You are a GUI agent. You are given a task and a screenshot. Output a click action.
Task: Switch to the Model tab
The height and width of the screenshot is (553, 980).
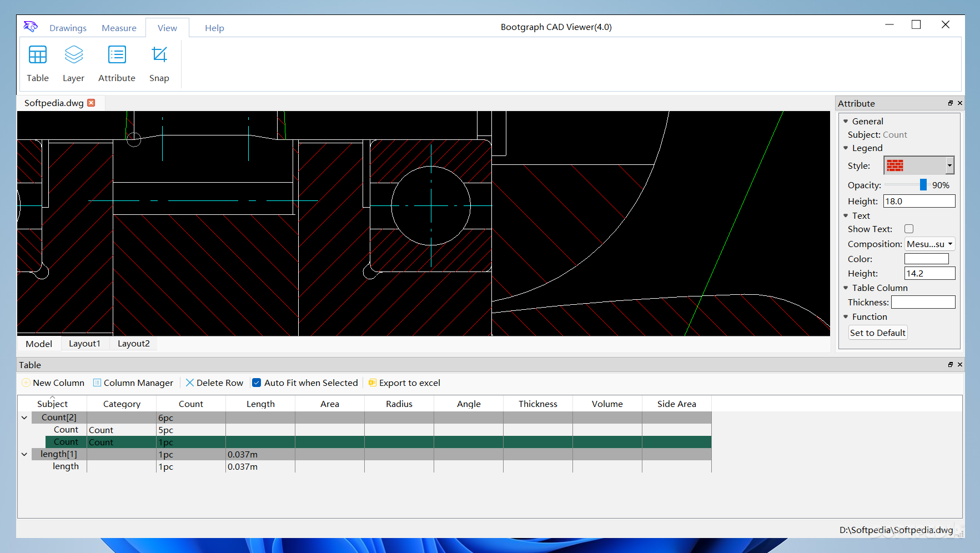[39, 344]
